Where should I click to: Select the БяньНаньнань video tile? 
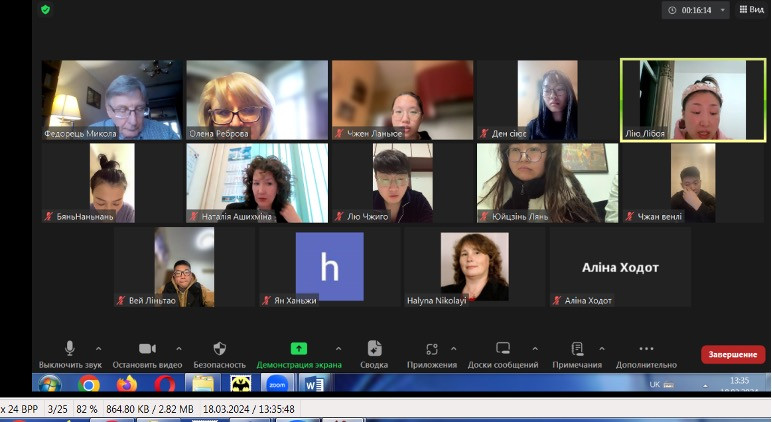pyautogui.click(x=112, y=183)
